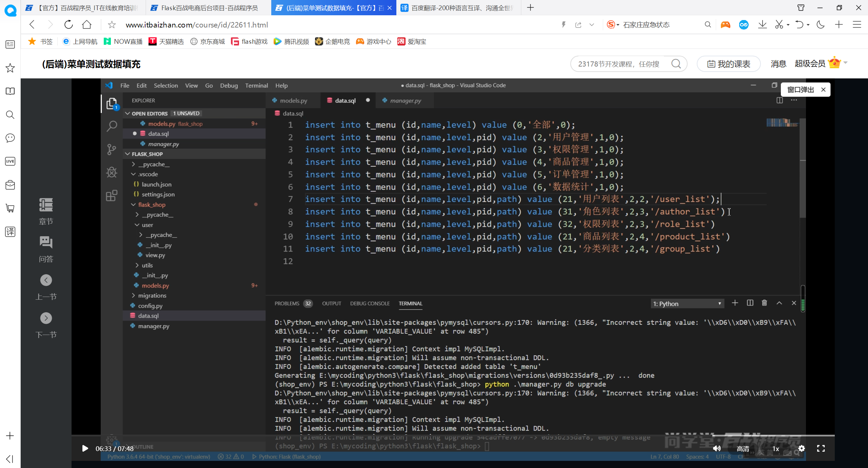The width and height of the screenshot is (868, 468).
Task: Bookmark this page with star icon
Action: [x=112, y=25]
